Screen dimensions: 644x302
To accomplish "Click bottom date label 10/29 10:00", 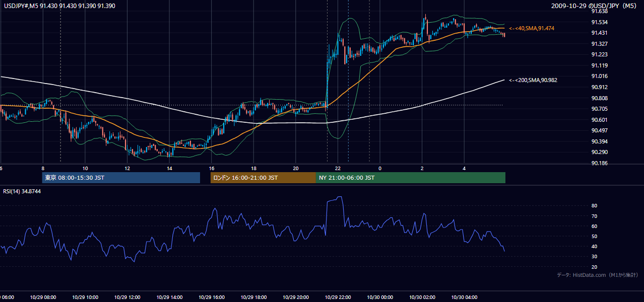I will click(x=85, y=297).
